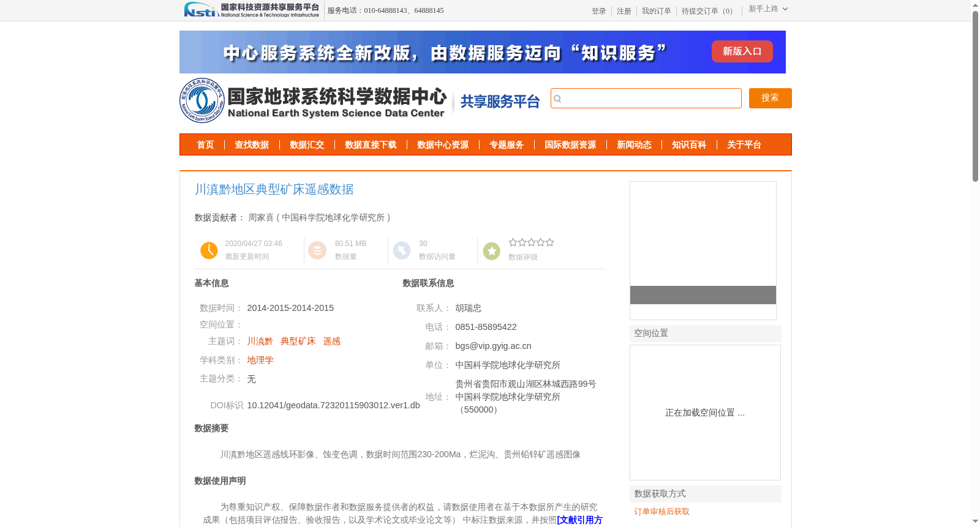Open the 知识百科 menu item

(689, 145)
